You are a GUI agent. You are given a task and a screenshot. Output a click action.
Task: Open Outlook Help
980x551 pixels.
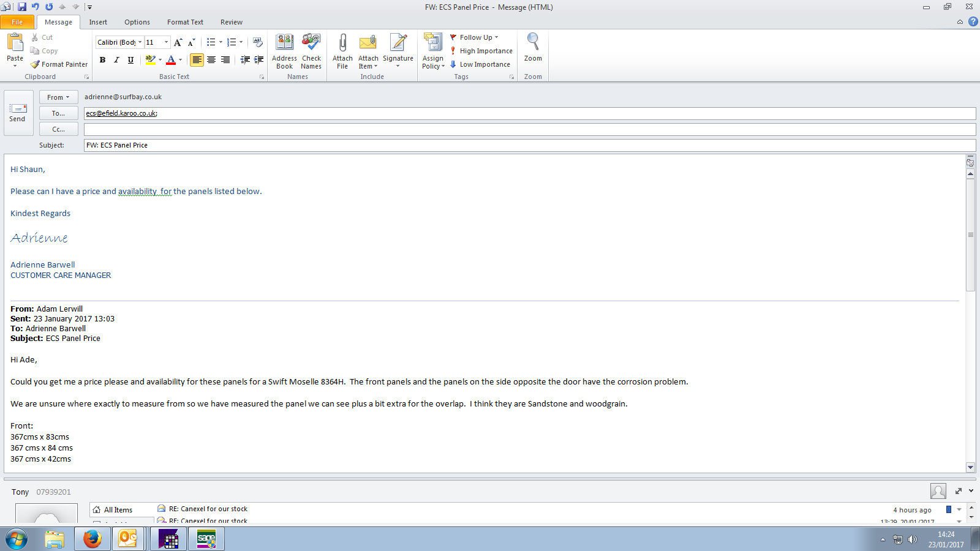tap(973, 22)
